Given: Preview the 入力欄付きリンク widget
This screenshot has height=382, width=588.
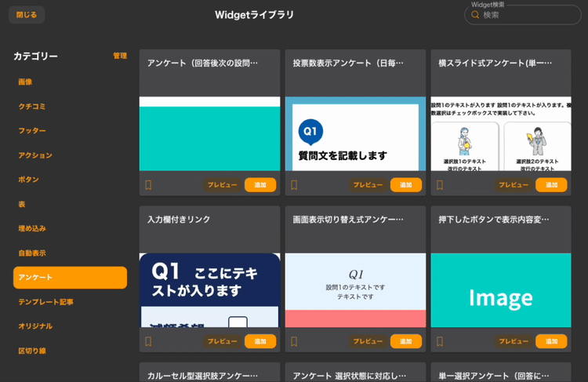Looking at the screenshot, I should pyautogui.click(x=222, y=341).
